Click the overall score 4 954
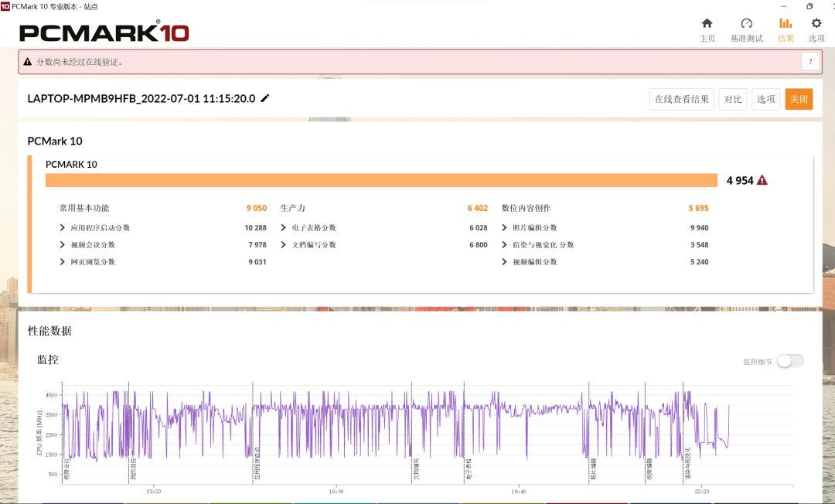This screenshot has width=835, height=504. 740,180
